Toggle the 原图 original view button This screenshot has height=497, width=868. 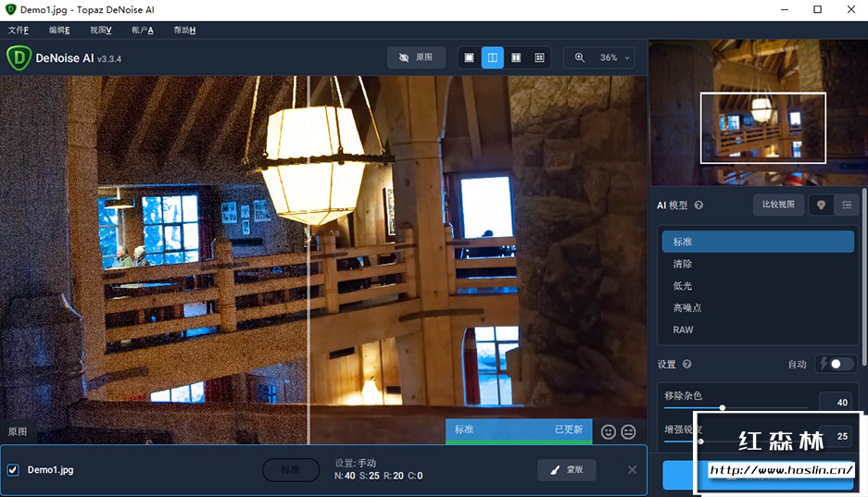pos(416,57)
